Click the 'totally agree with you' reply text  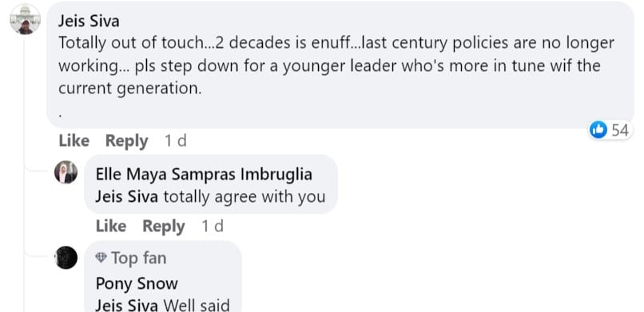click(244, 197)
